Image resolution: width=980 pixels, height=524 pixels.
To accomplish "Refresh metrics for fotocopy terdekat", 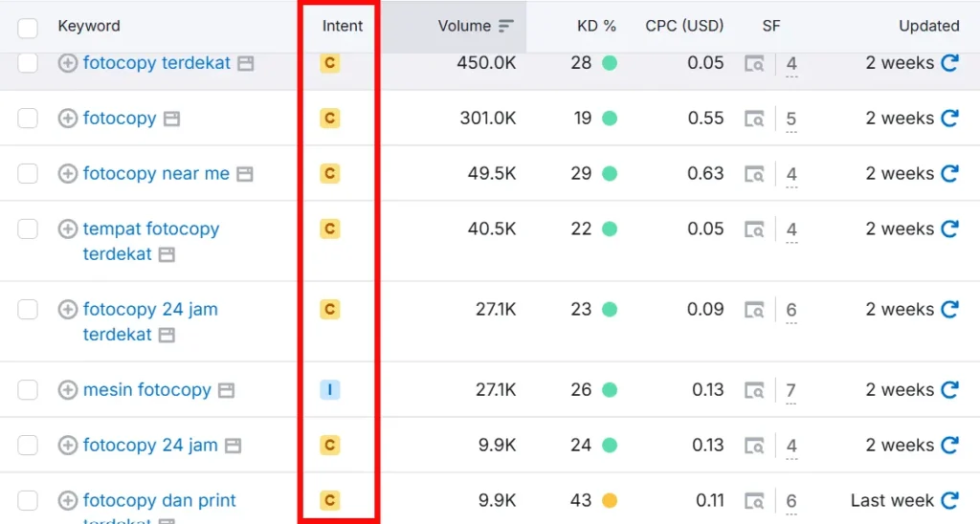I will coord(950,62).
